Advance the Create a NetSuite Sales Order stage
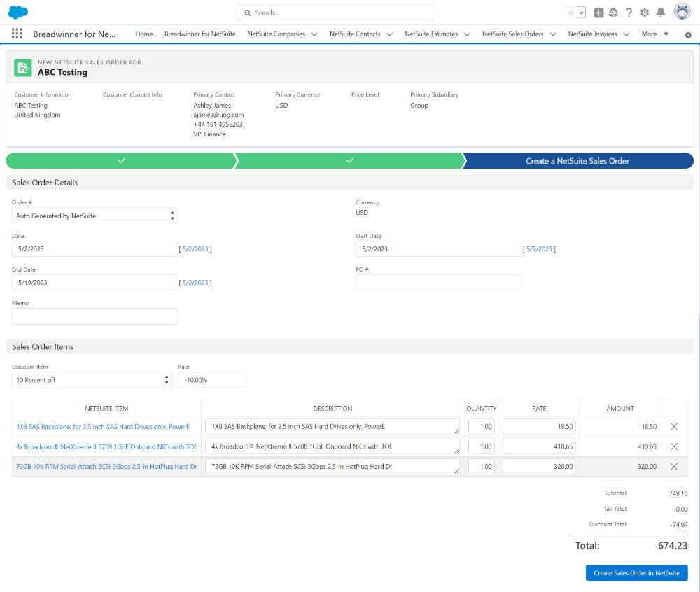This screenshot has width=700, height=592. pyautogui.click(x=578, y=160)
